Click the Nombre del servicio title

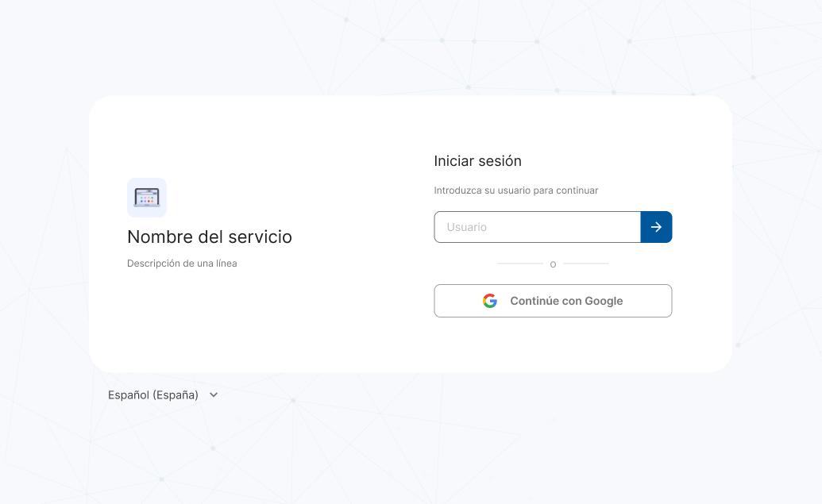210,237
